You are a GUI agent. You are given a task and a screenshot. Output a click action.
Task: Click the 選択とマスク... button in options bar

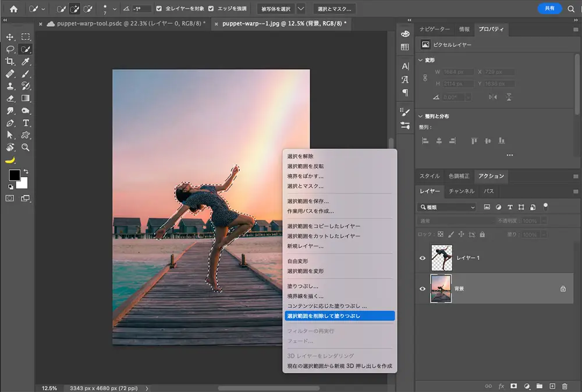coord(335,9)
